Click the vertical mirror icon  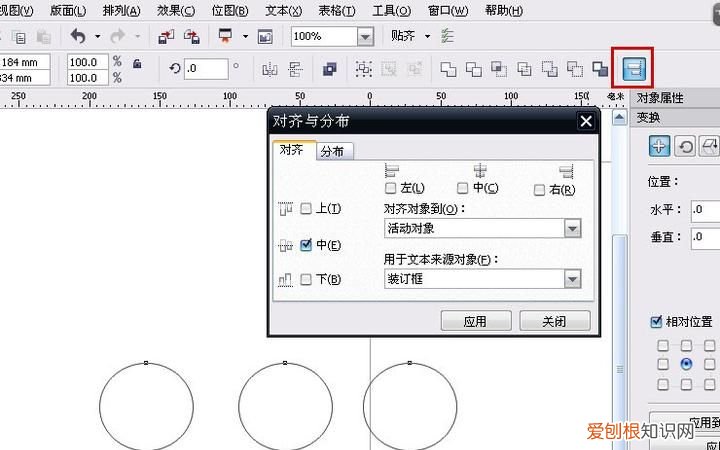(x=295, y=69)
